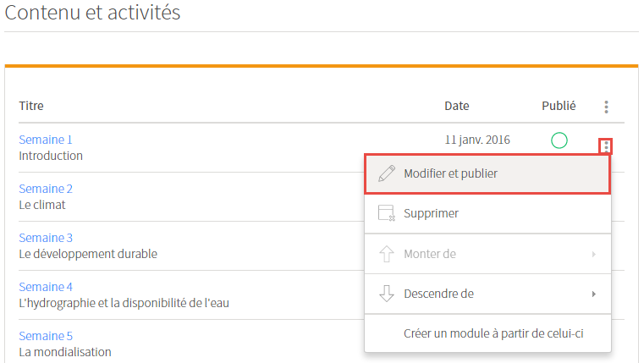Open the Semaine 4 link
This screenshot has height=363, width=644.
pos(46,287)
